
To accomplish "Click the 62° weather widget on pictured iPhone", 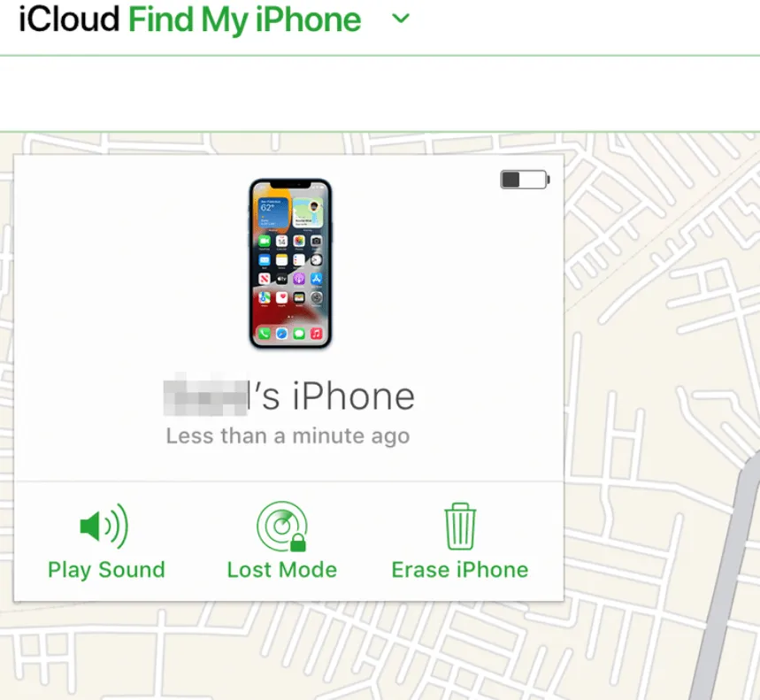I will tap(273, 212).
